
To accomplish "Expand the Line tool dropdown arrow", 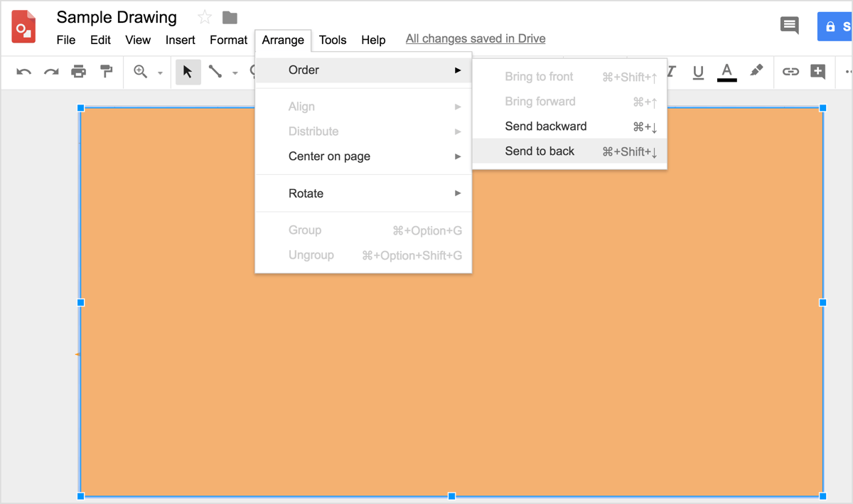I will click(235, 73).
